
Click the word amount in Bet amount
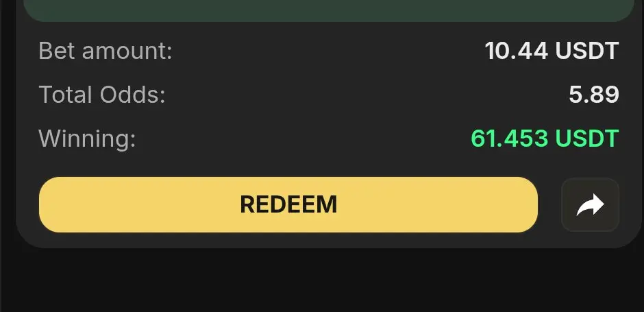click(x=127, y=51)
